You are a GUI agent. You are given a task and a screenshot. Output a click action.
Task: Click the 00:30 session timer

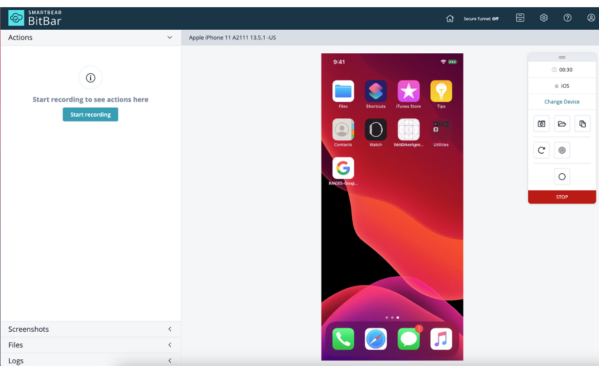562,70
